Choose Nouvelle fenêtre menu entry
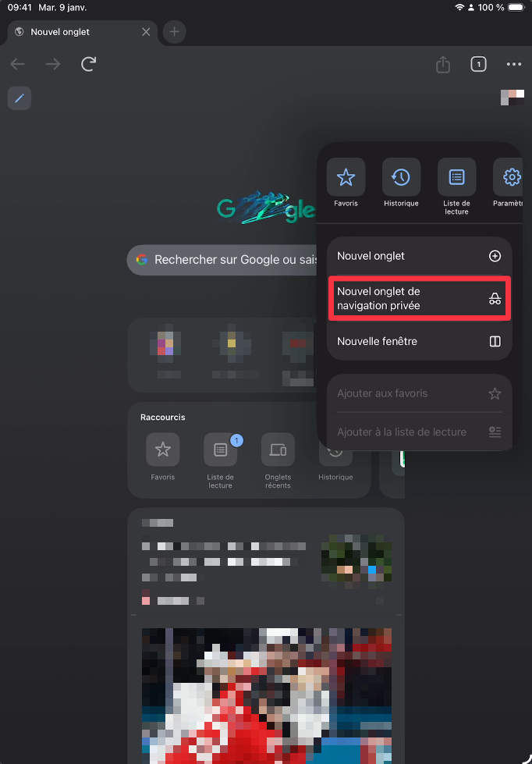 pos(420,342)
